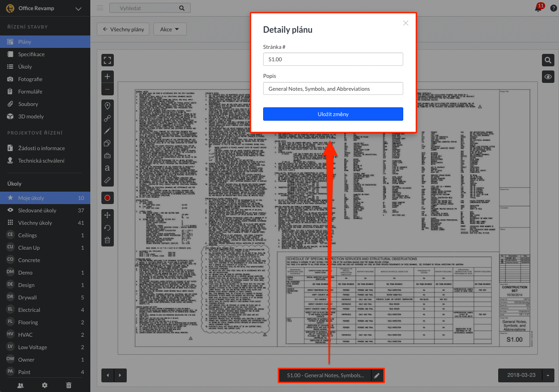559x392 pixels.
Task: Open Specifikace in sidebar
Action: coord(45,54)
